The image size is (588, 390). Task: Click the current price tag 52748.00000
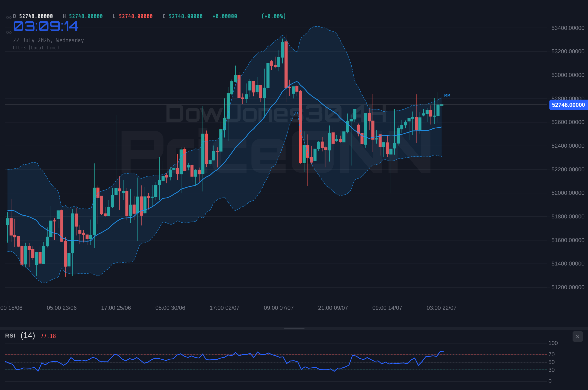click(x=568, y=105)
